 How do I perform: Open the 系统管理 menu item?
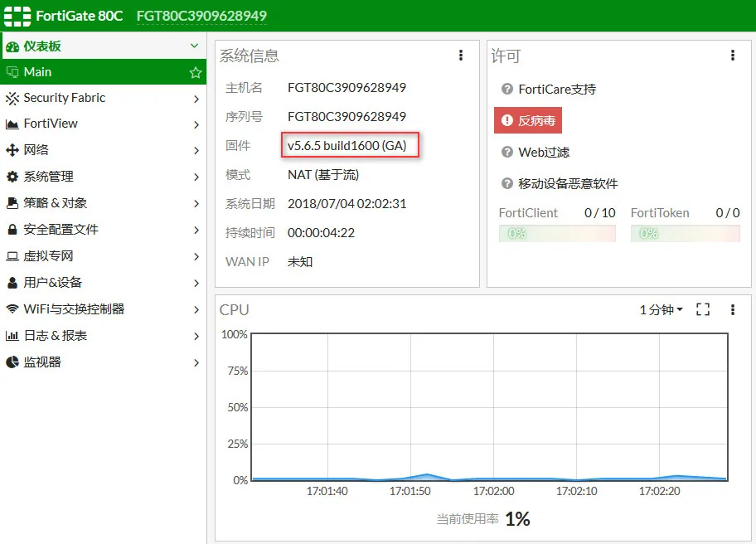[103, 177]
